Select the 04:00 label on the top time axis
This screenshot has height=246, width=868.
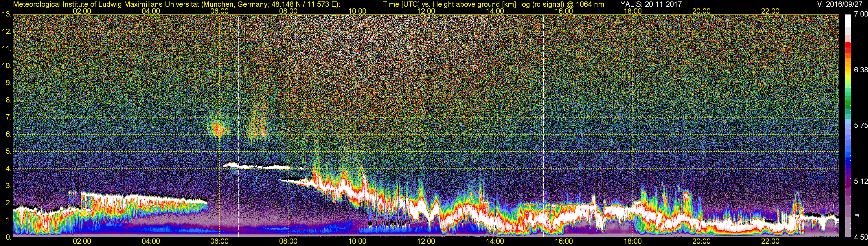tap(151, 11)
